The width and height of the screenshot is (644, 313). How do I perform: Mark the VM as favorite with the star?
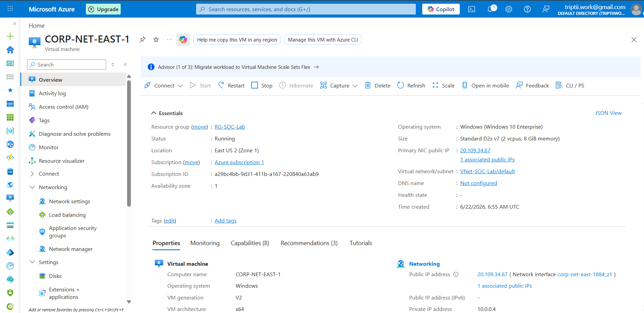pyautogui.click(x=156, y=40)
